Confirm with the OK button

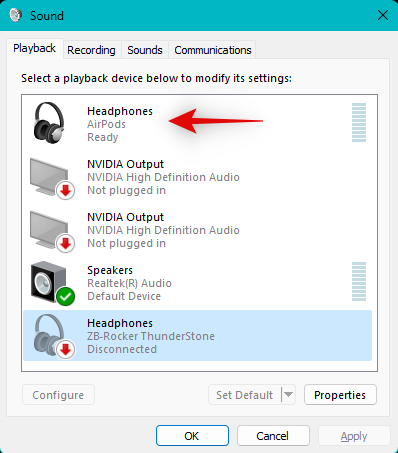click(192, 436)
